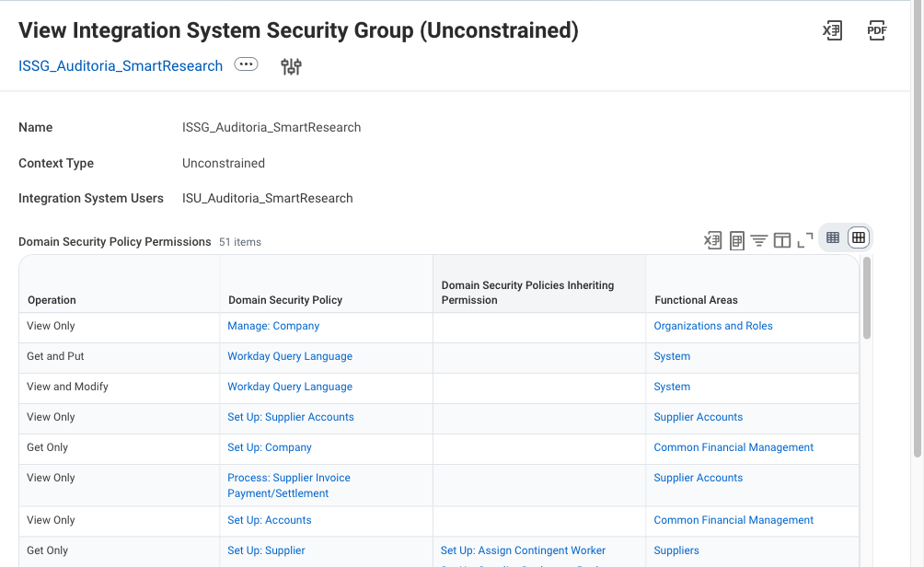Open the Set Up: Accounts policy link

[x=270, y=520]
